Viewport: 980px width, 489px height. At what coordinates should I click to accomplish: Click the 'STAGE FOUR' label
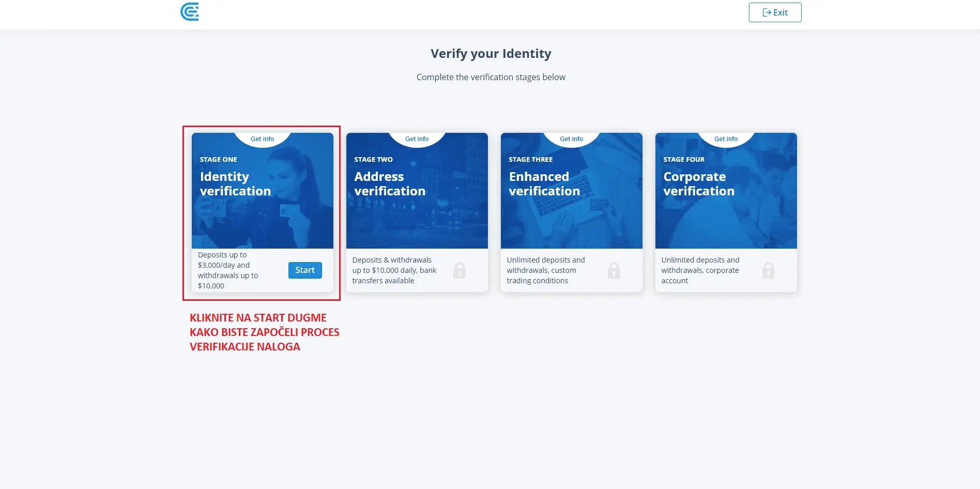tap(684, 160)
